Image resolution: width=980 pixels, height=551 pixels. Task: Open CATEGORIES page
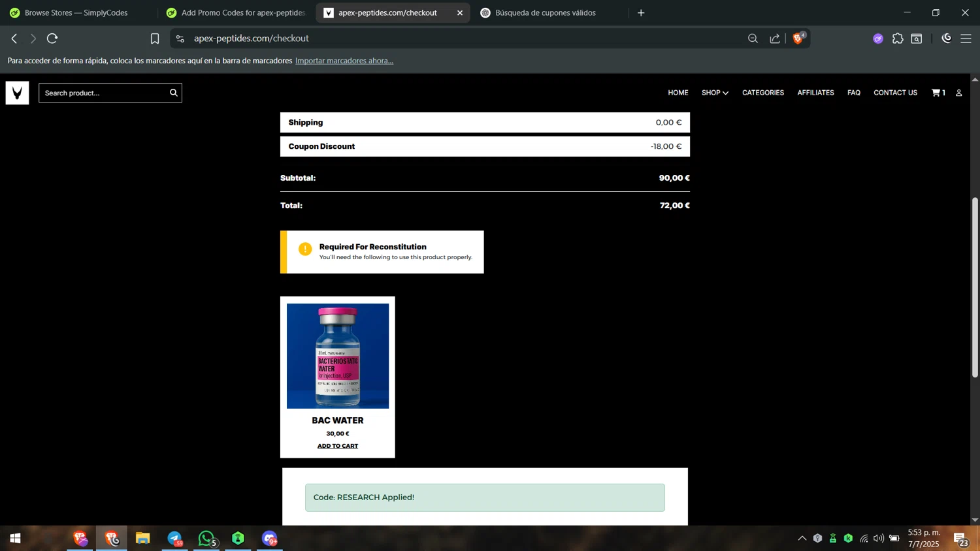point(763,93)
